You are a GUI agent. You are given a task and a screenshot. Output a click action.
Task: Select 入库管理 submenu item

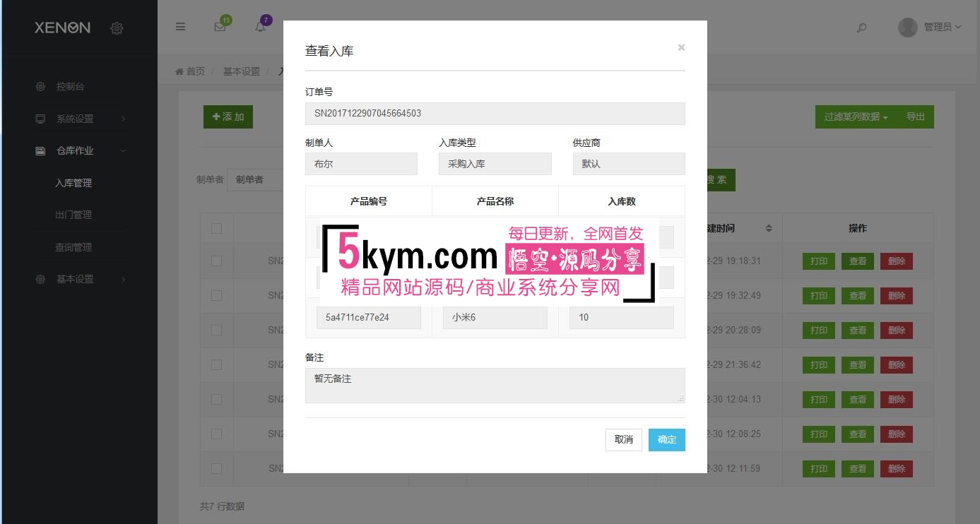coord(73,183)
